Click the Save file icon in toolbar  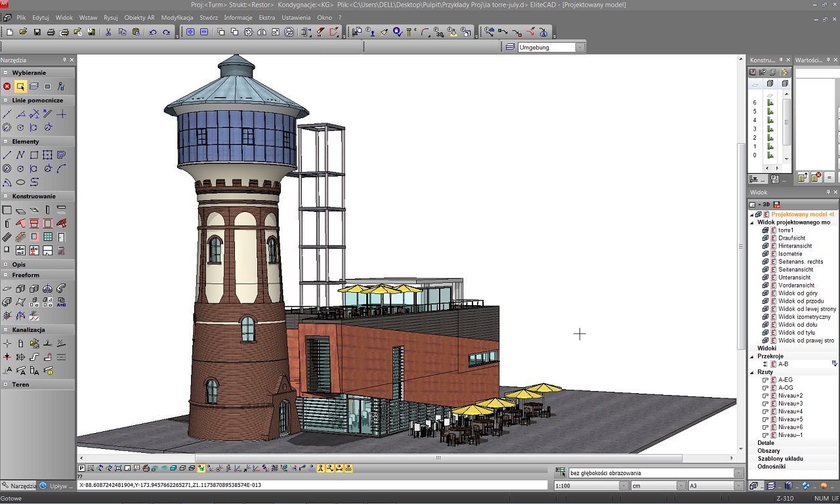(x=37, y=31)
